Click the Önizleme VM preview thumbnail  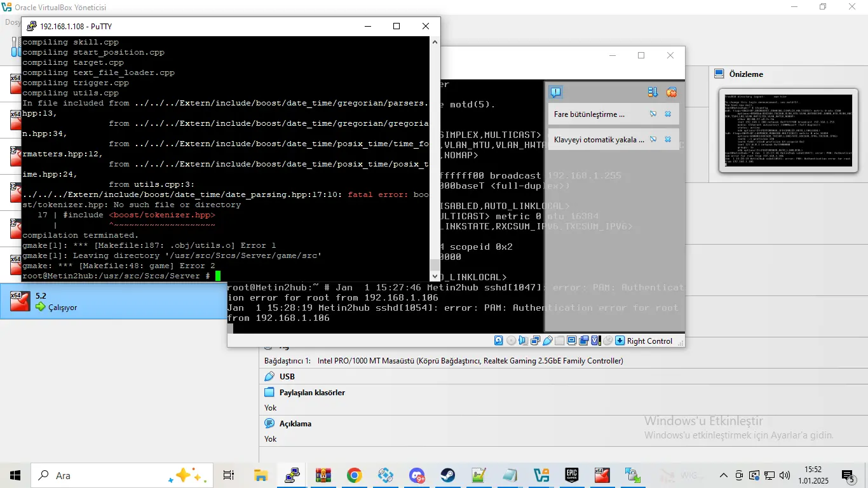pos(789,130)
